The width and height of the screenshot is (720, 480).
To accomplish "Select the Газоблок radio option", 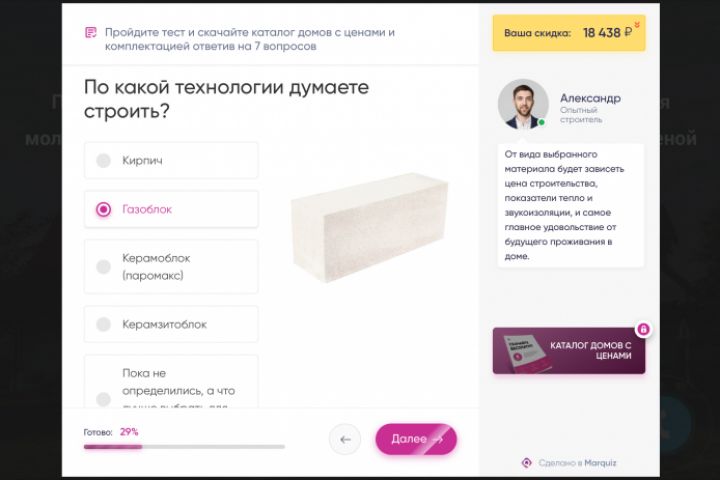I will click(x=171, y=209).
